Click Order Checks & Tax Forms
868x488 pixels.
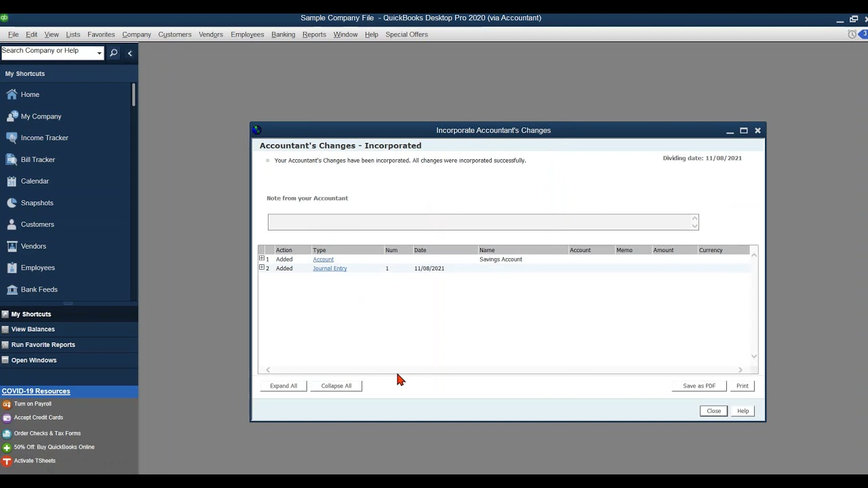pos(47,433)
